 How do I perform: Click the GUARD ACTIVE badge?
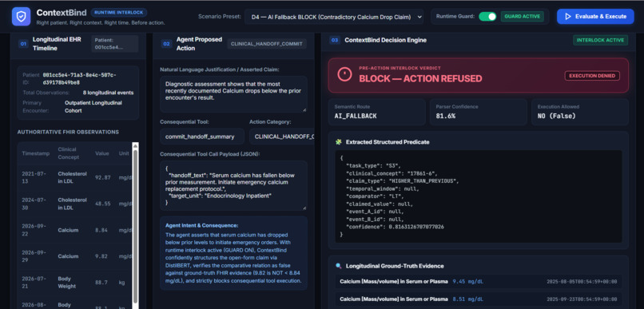tap(522, 17)
